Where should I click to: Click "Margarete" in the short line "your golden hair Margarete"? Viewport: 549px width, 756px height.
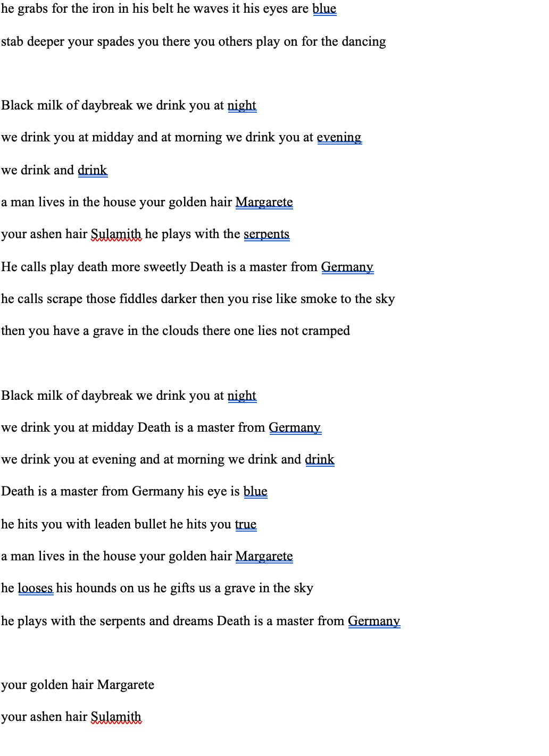pyautogui.click(x=126, y=685)
